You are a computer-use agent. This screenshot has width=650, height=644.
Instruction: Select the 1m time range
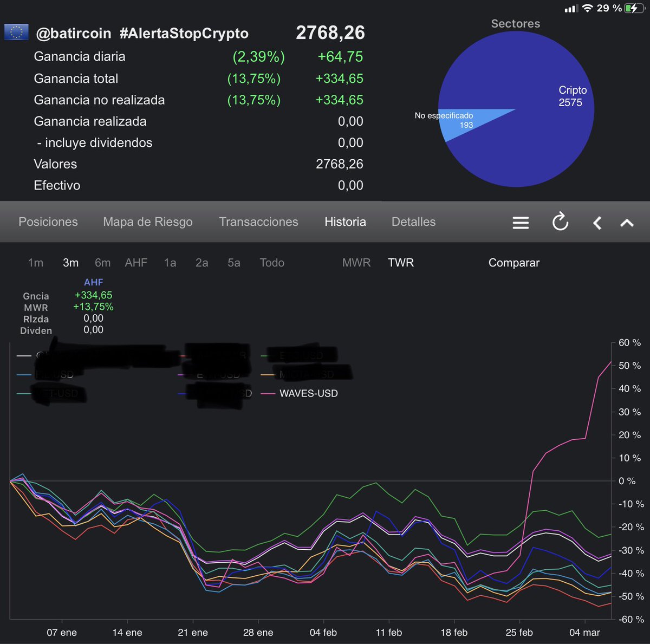point(36,263)
